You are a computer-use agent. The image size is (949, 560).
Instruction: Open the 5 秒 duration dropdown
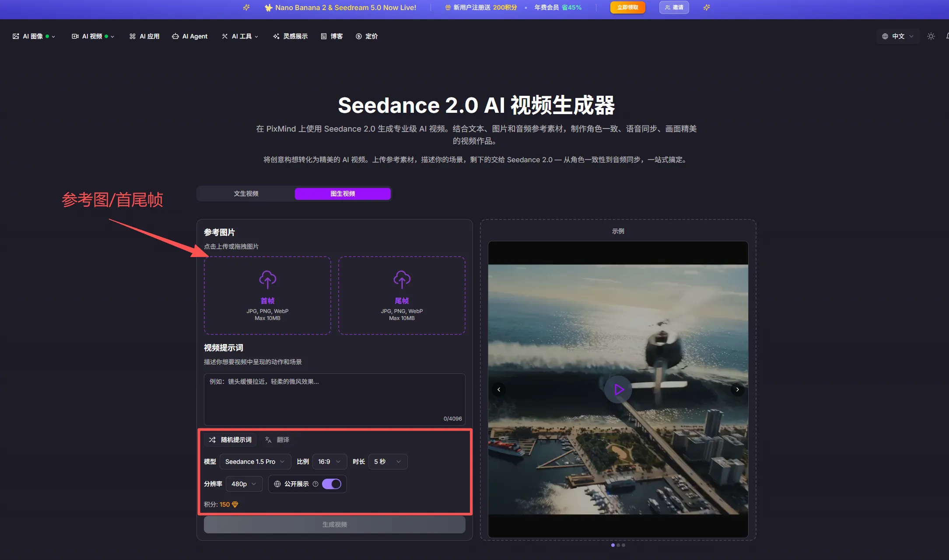click(x=388, y=462)
